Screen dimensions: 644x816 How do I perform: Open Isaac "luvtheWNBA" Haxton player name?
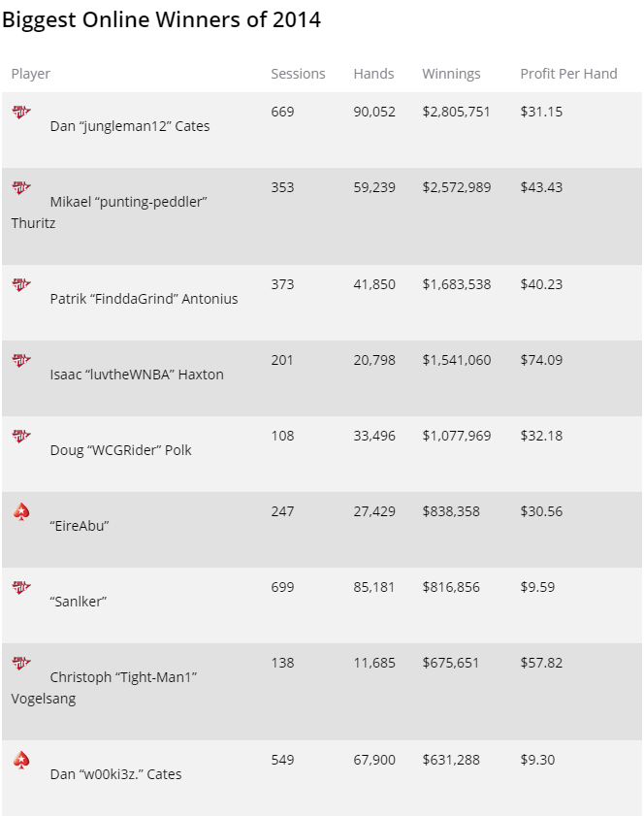point(137,375)
